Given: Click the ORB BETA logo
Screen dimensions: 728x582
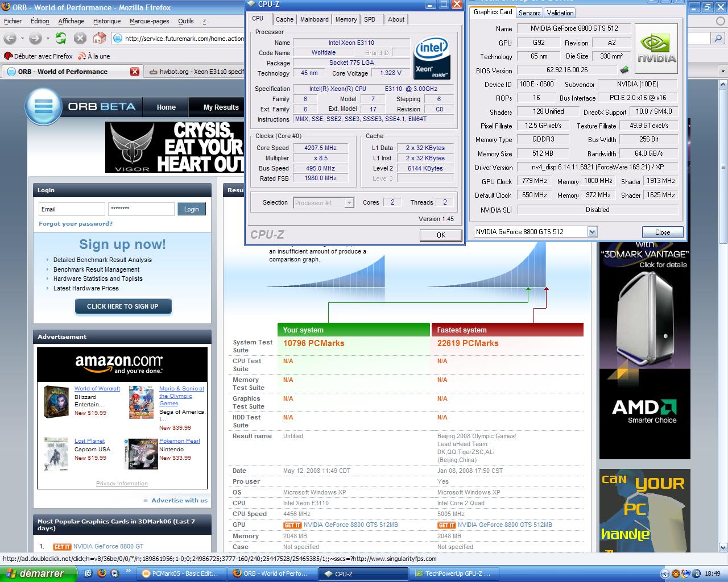Looking at the screenshot, I should pos(81,107).
